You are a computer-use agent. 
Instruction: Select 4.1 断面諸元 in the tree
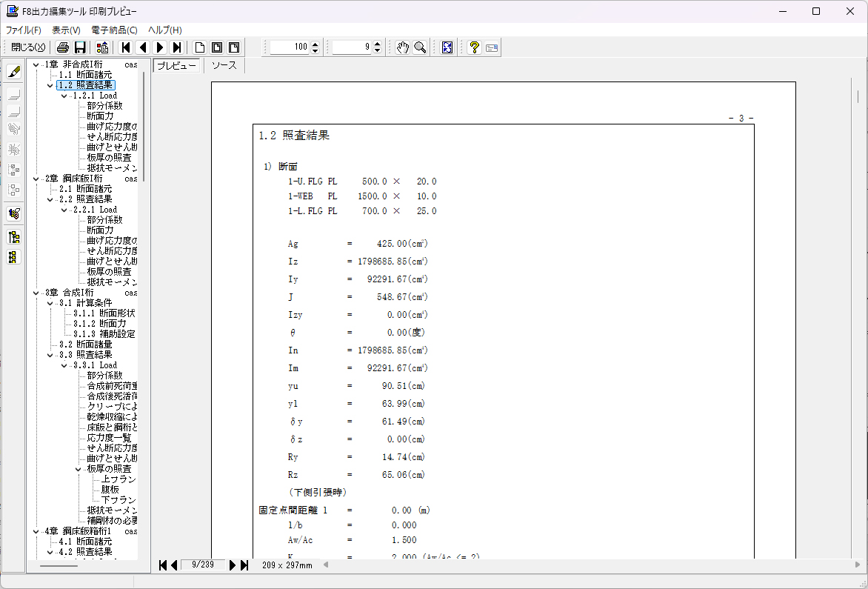click(85, 542)
